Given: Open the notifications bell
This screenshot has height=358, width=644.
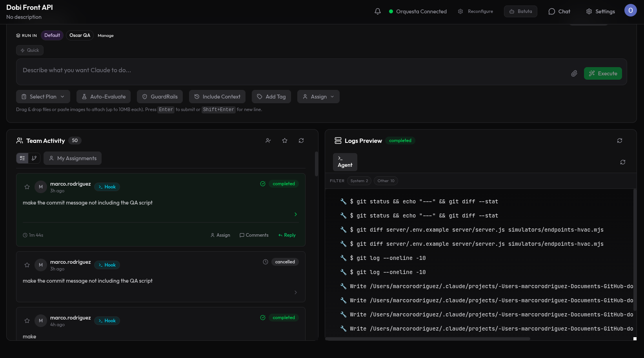Looking at the screenshot, I should click(x=378, y=11).
